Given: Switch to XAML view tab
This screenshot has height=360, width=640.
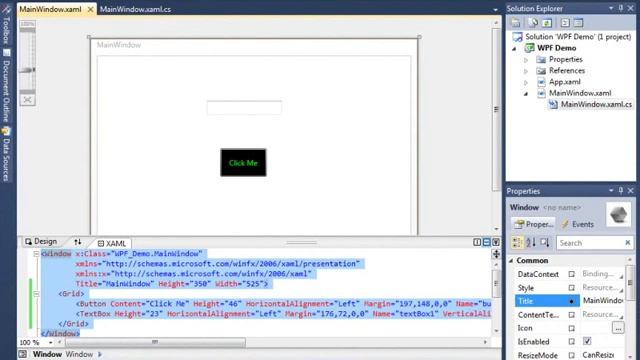Looking at the screenshot, I should coord(112,243).
